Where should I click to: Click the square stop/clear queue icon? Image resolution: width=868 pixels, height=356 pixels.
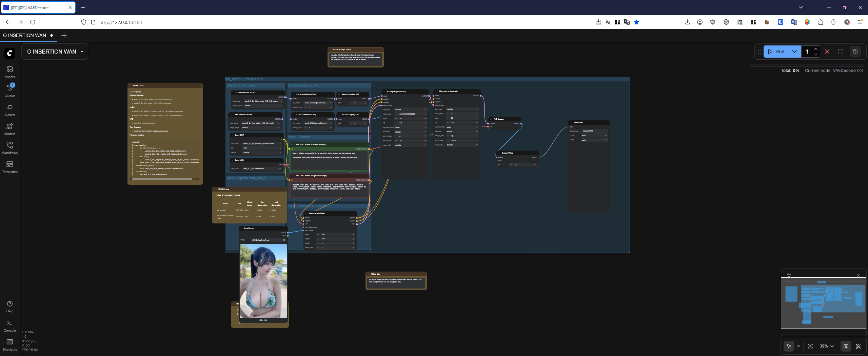pyautogui.click(x=841, y=52)
